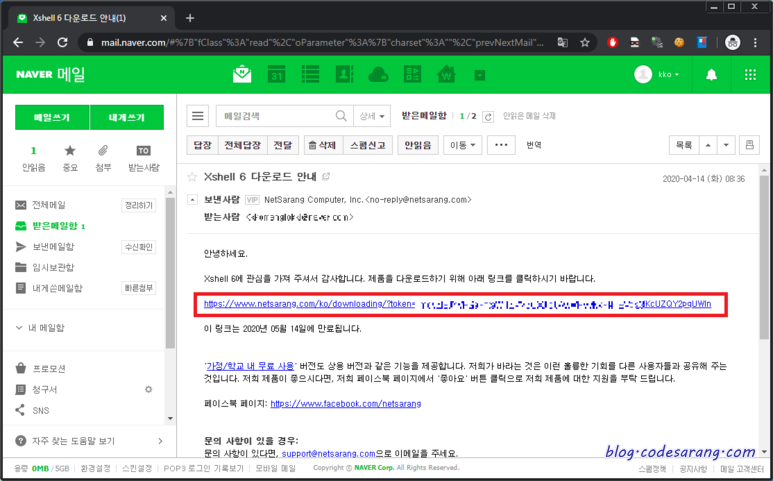
Task: Open the 이동 move dropdown
Action: click(x=463, y=145)
